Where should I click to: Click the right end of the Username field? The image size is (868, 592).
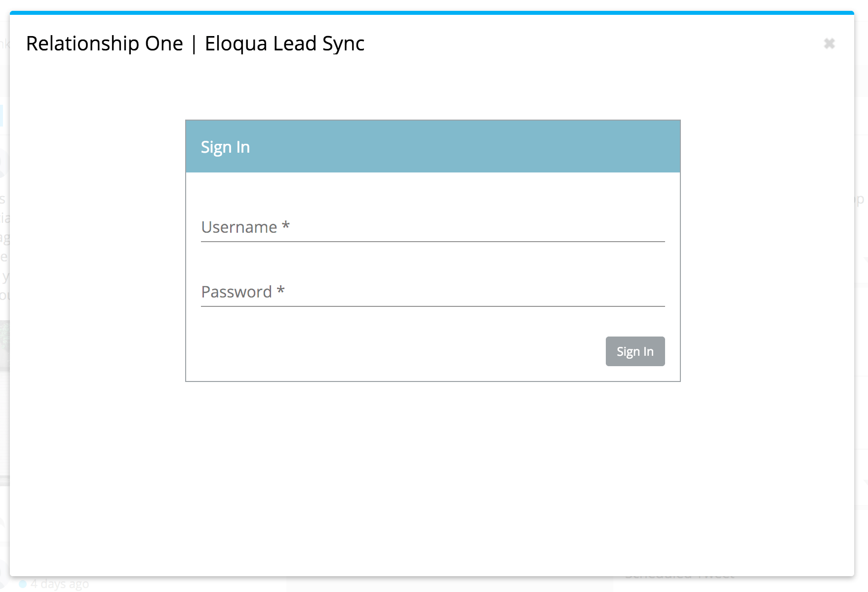tap(652, 227)
